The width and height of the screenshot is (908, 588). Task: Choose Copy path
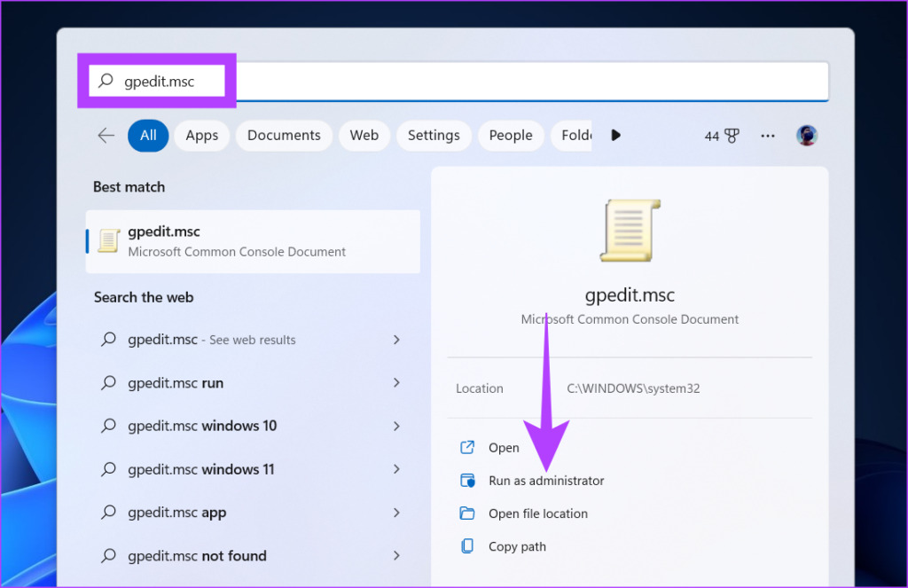tap(517, 546)
